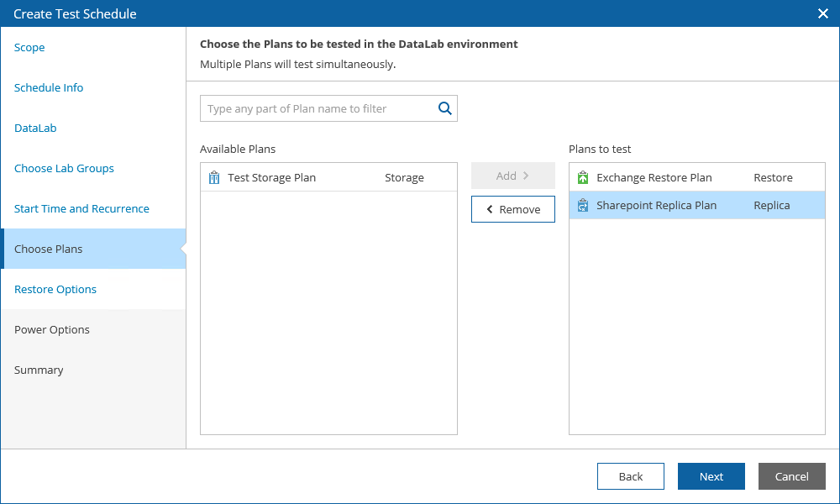
Task: Go Back to previous step
Action: tap(630, 476)
